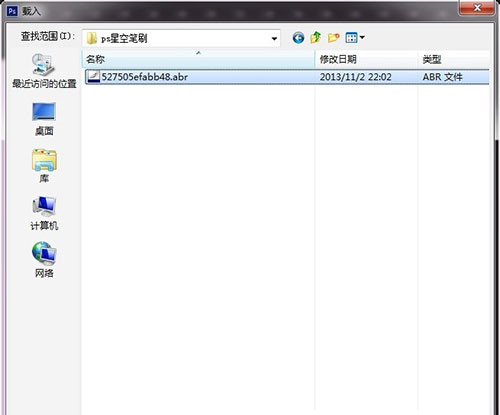Image resolution: width=500 pixels, height=415 pixels.
Task: Click the 2013/11/2 22:02 date cell
Action: 356,77
